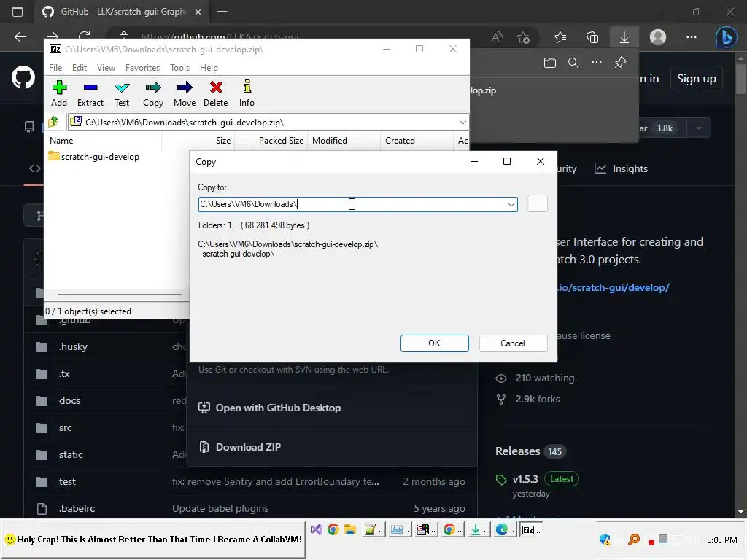
Task: Sort by the Size column header
Action: pyautogui.click(x=198, y=141)
